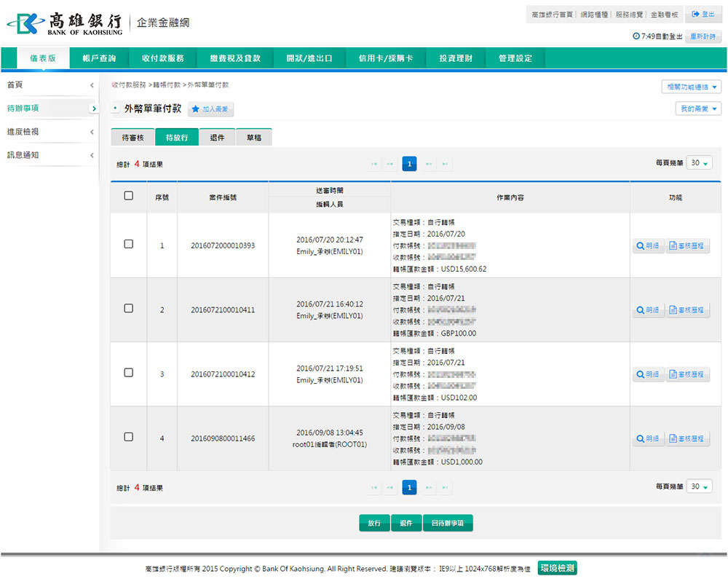Click the green 放行 button
Viewport: 728px width, 584px height.
374,523
